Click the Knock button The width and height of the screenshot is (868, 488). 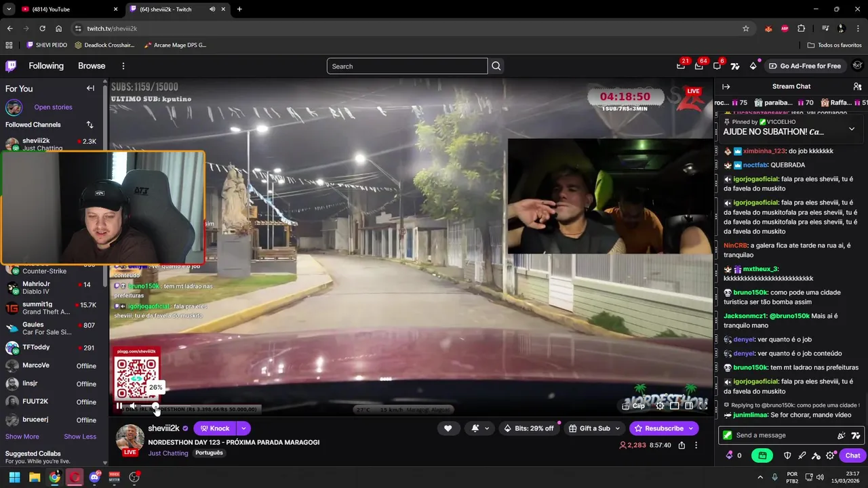pyautogui.click(x=214, y=428)
